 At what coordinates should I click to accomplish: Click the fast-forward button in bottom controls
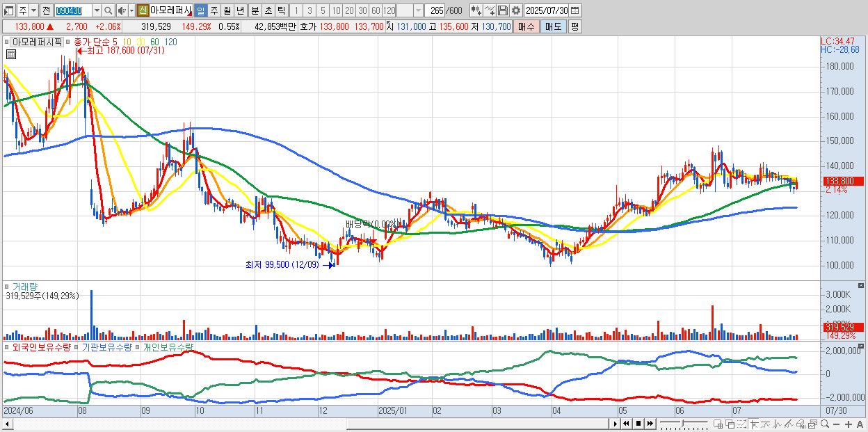[x=650, y=424]
